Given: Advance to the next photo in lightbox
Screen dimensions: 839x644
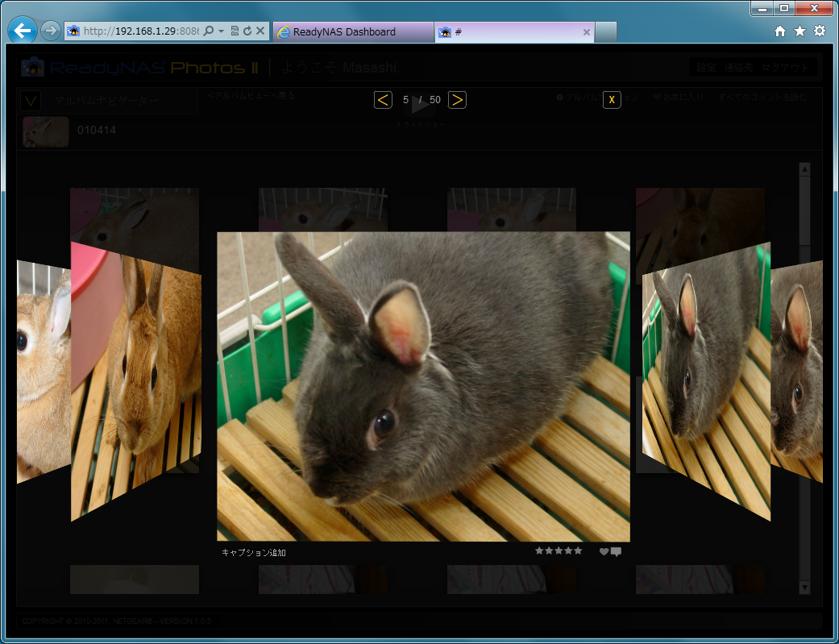Looking at the screenshot, I should point(457,100).
